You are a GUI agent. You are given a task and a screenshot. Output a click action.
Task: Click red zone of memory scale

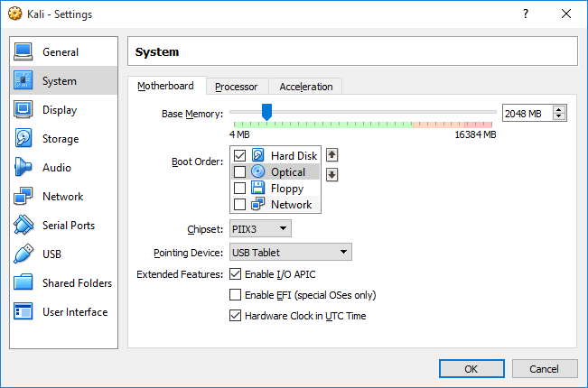[478, 125]
